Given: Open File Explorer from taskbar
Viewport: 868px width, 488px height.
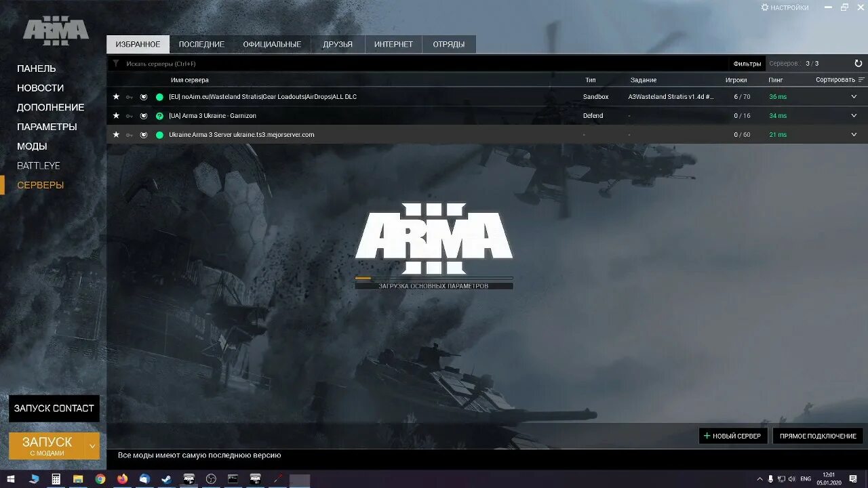Looking at the screenshot, I should pos(78,479).
